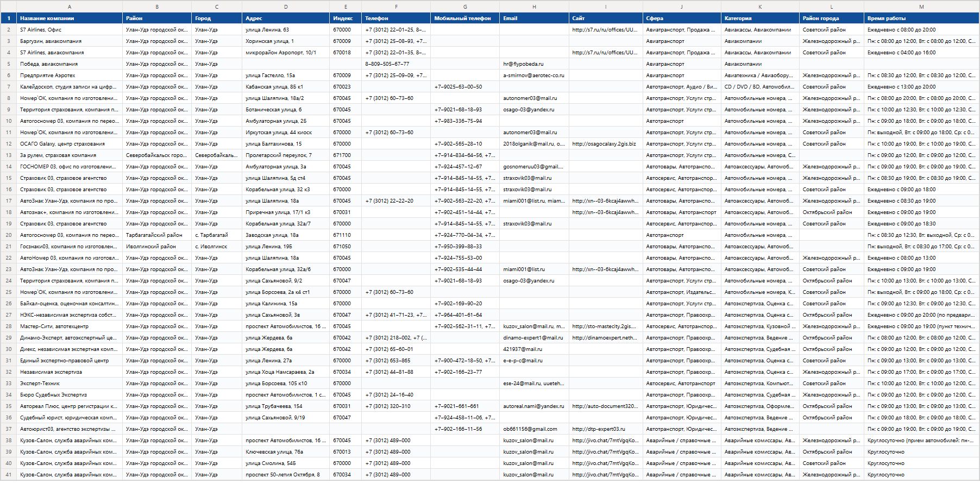Select the row 20 number header
This screenshot has width=980, height=490.
(9, 235)
